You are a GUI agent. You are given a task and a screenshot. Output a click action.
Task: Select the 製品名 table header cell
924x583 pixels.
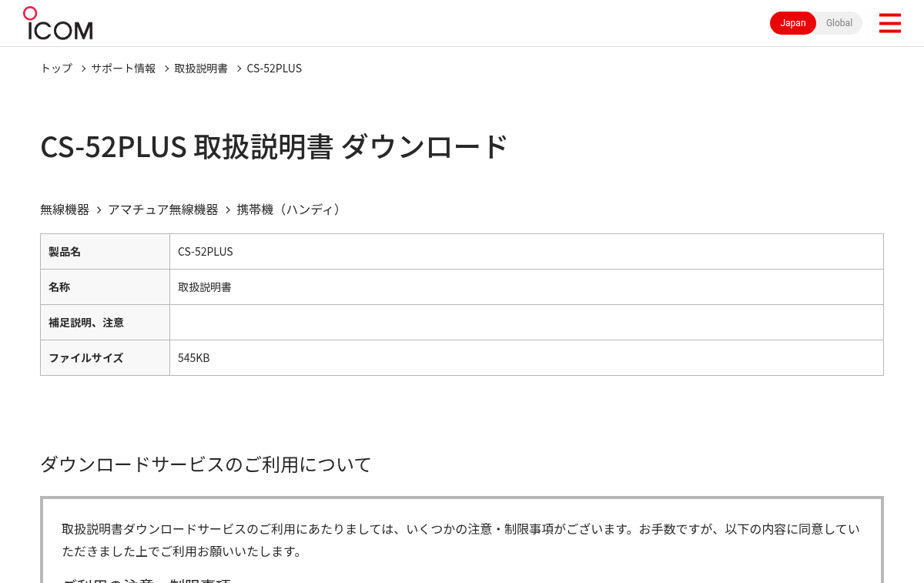105,252
